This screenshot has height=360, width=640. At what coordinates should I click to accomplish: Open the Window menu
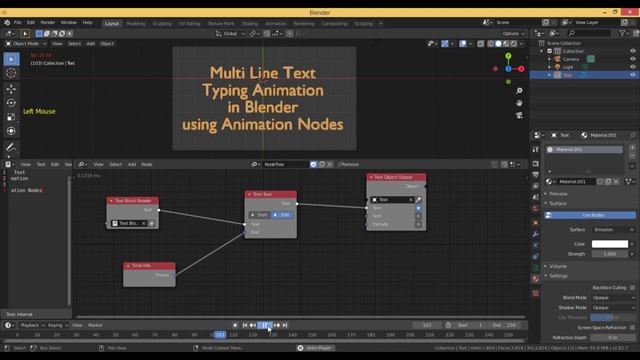(69, 22)
